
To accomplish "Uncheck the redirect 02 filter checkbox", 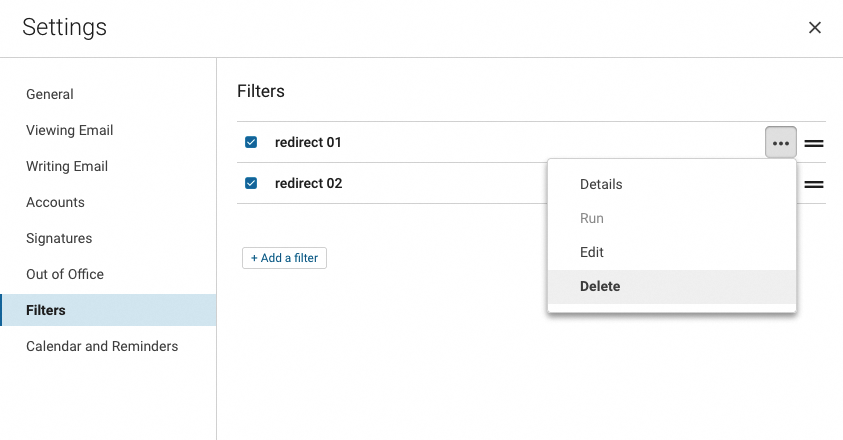I will 251,183.
